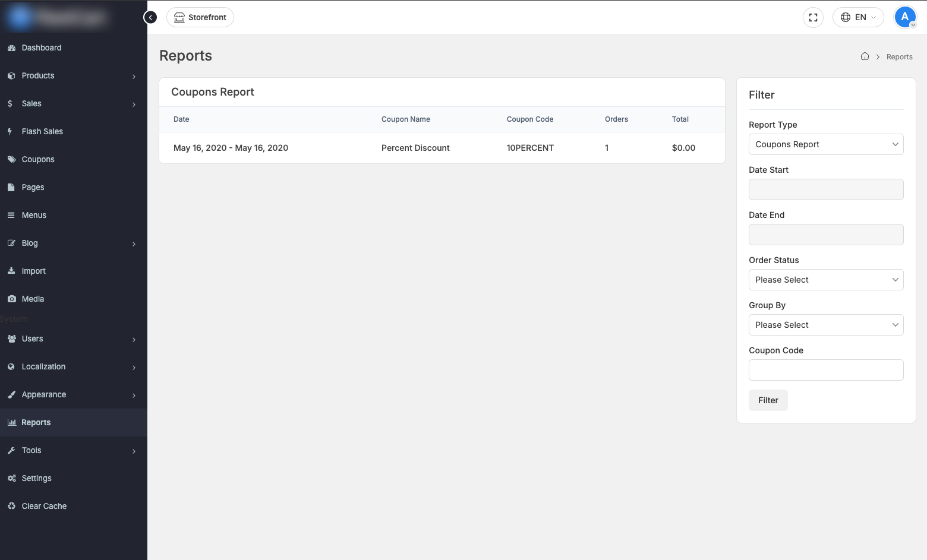Open the Storefront link
The height and width of the screenshot is (560, 927).
pyautogui.click(x=200, y=17)
